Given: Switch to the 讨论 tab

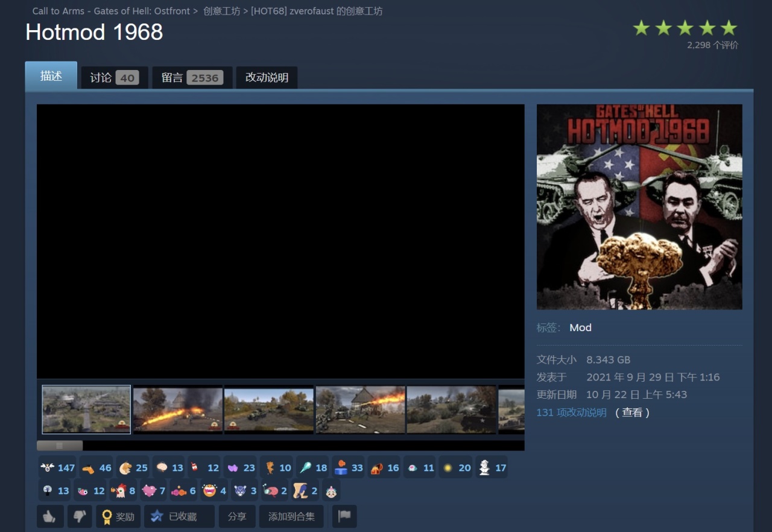Looking at the screenshot, I should pyautogui.click(x=114, y=77).
